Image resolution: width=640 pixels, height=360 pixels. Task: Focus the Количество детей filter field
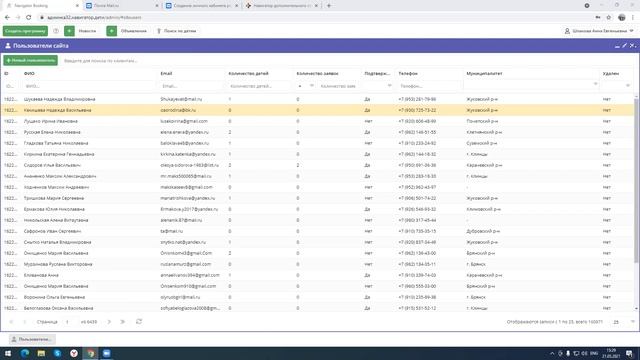[x=260, y=86]
